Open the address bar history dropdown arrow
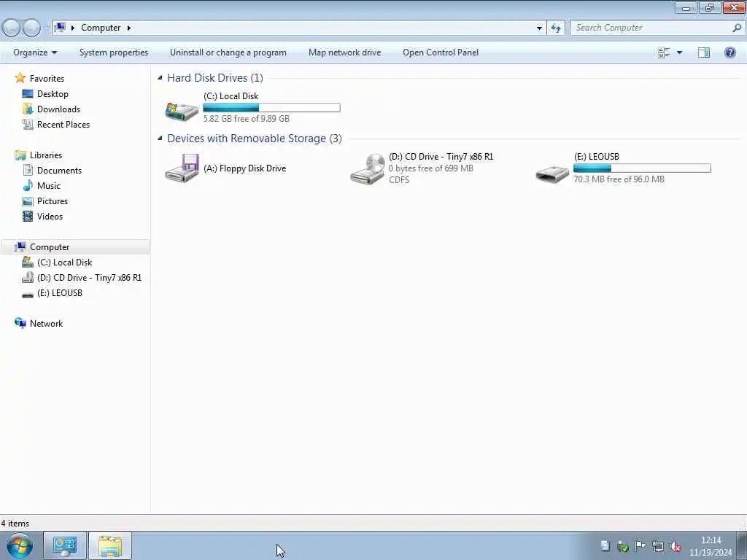Screen dimensions: 747x560 point(539,28)
